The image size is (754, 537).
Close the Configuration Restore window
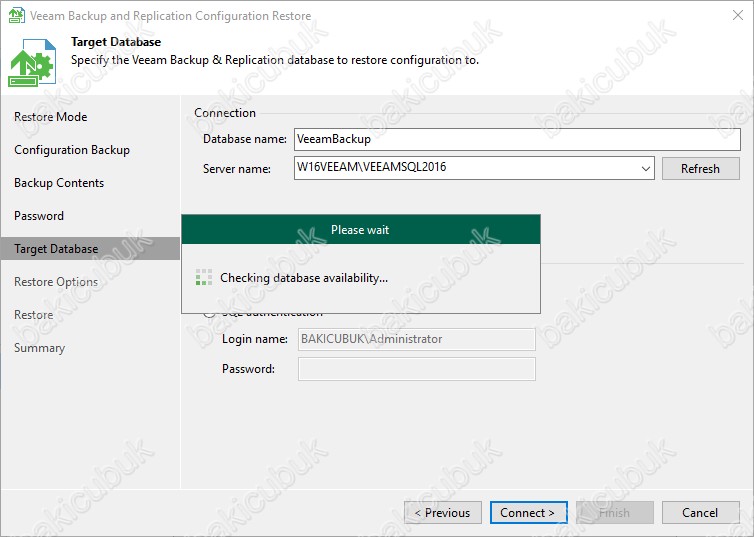click(732, 16)
